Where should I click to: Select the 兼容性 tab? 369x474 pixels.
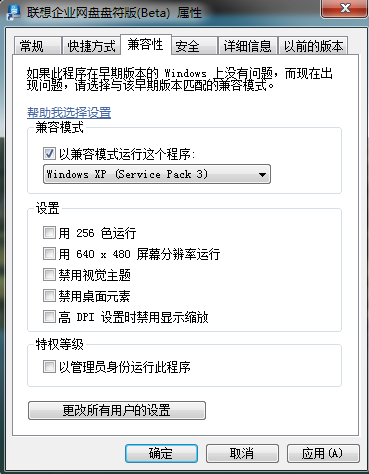tap(145, 44)
